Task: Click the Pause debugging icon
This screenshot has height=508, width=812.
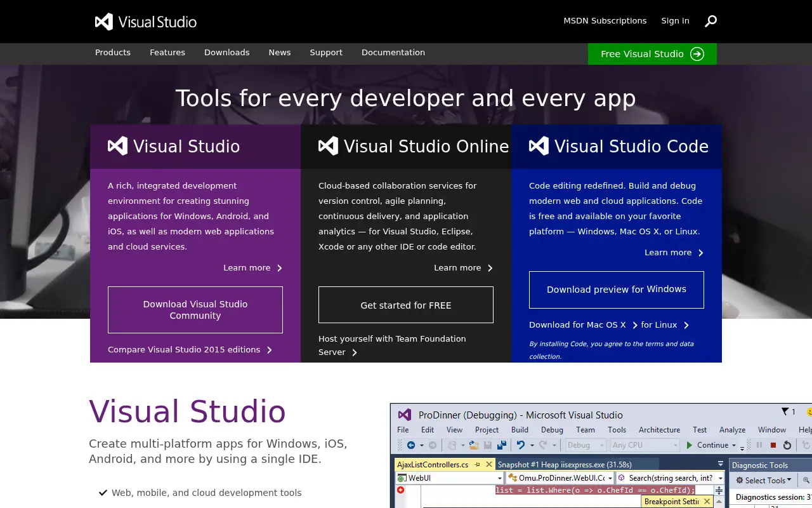Action: click(x=759, y=445)
